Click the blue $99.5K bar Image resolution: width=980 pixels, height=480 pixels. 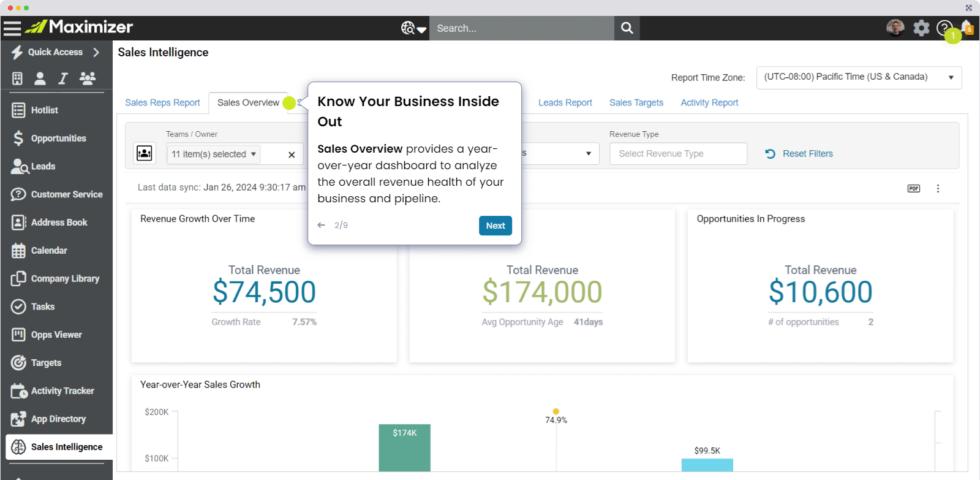(x=707, y=465)
